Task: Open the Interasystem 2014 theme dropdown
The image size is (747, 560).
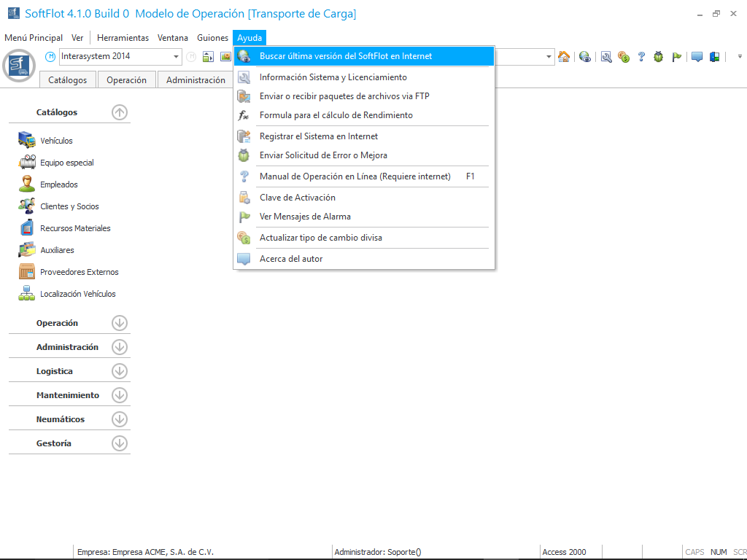Action: click(x=177, y=57)
